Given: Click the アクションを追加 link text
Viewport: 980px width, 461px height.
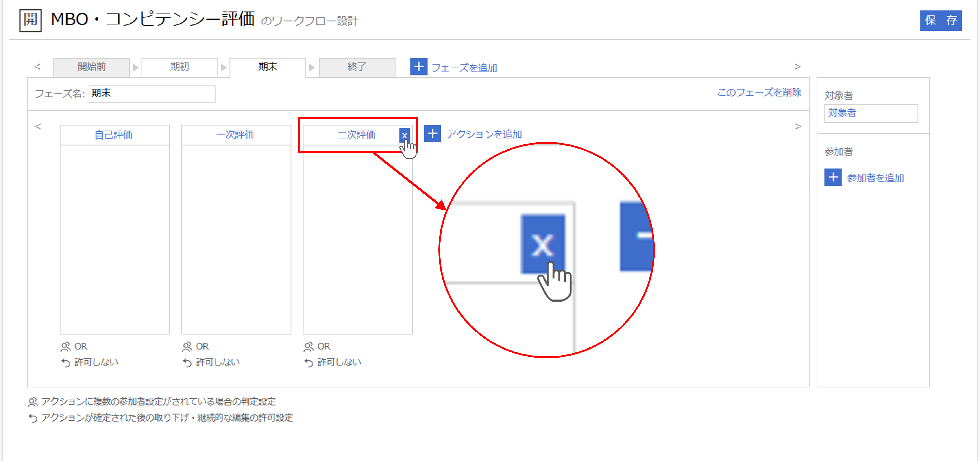Looking at the screenshot, I should [484, 134].
